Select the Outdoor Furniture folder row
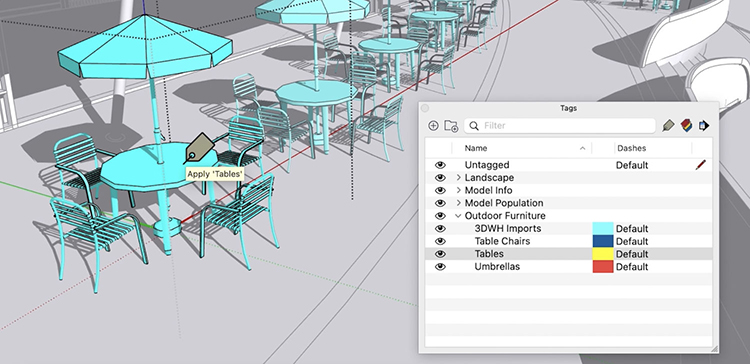 (x=569, y=216)
